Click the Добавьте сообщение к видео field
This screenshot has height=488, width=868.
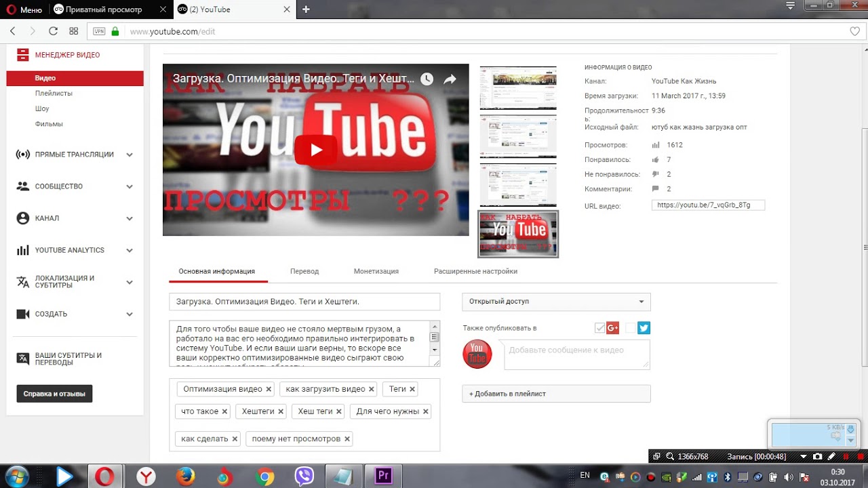click(x=577, y=354)
